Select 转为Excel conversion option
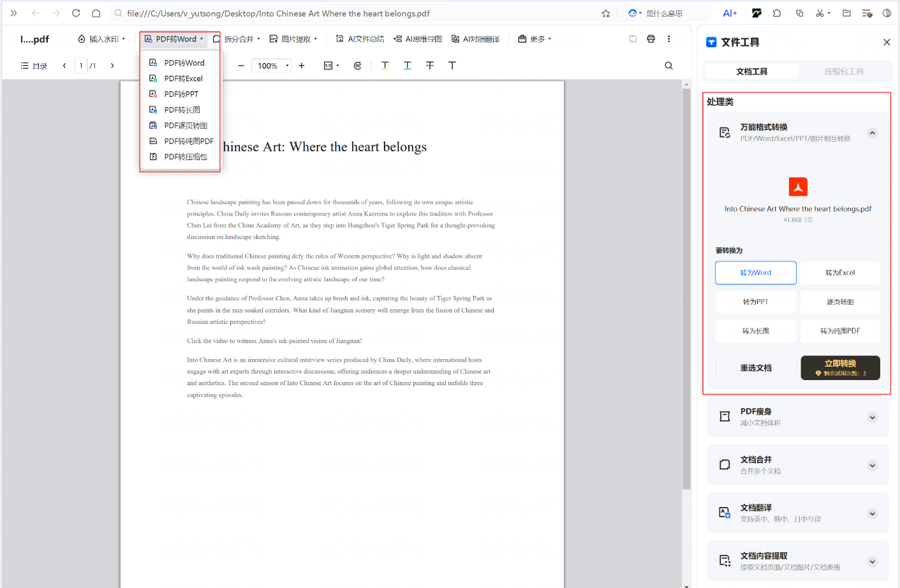This screenshot has height=588, width=900. click(x=840, y=273)
